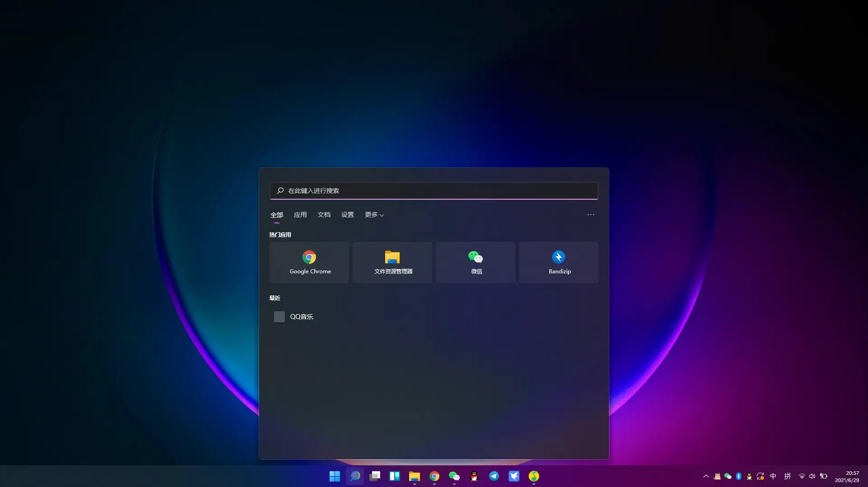Open the Bandizip app tile
The image size is (868, 487).
(x=559, y=262)
